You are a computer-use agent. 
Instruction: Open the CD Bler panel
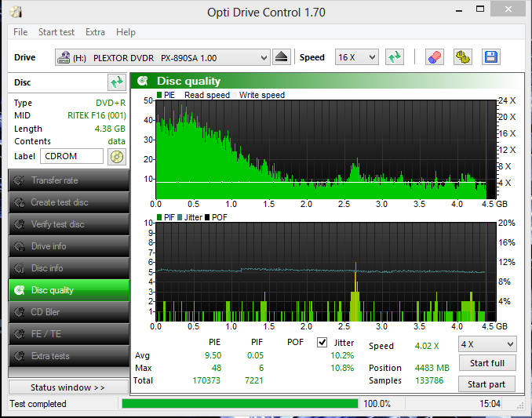point(69,312)
